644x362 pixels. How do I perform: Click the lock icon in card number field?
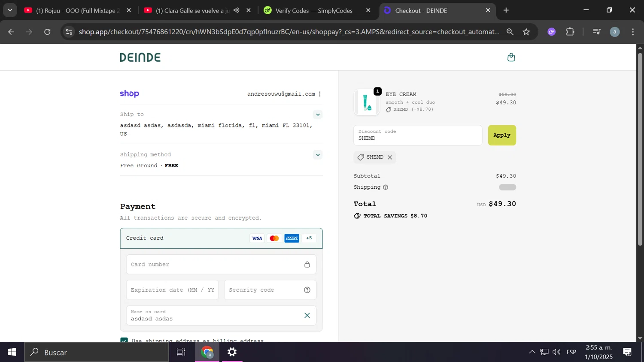point(307,265)
